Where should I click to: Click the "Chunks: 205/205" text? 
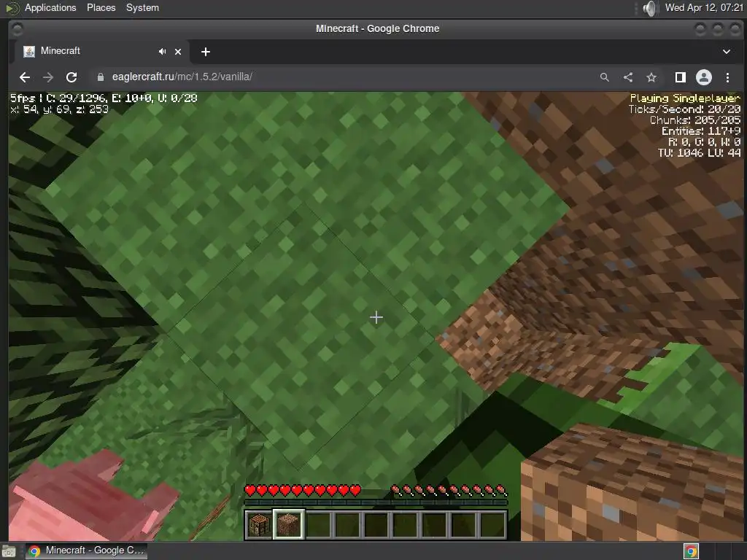click(695, 120)
